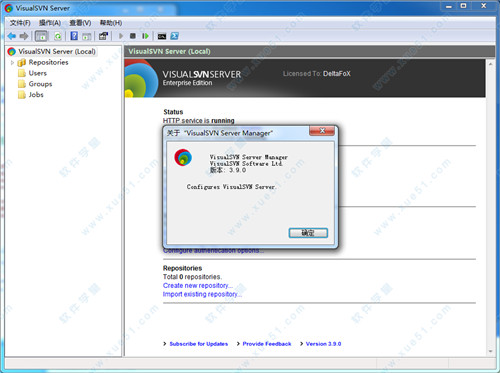
Task: Click the Configure authentication options link
Action: (213, 250)
